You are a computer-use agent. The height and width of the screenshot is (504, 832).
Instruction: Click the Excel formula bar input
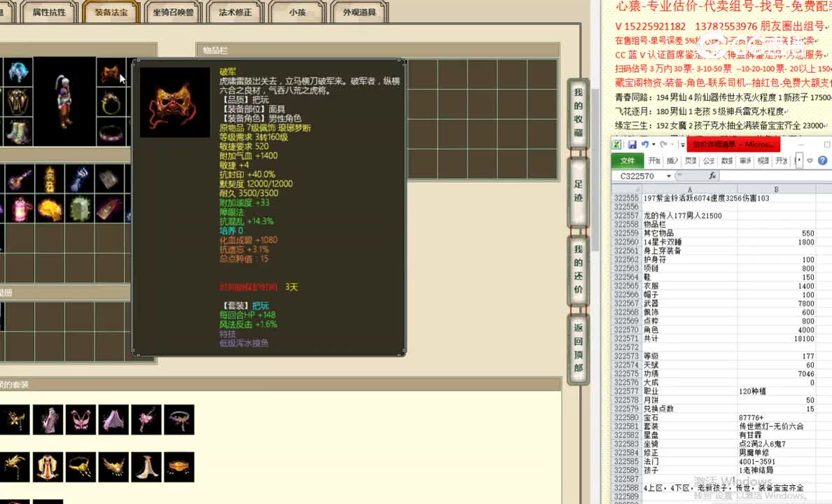(776, 176)
